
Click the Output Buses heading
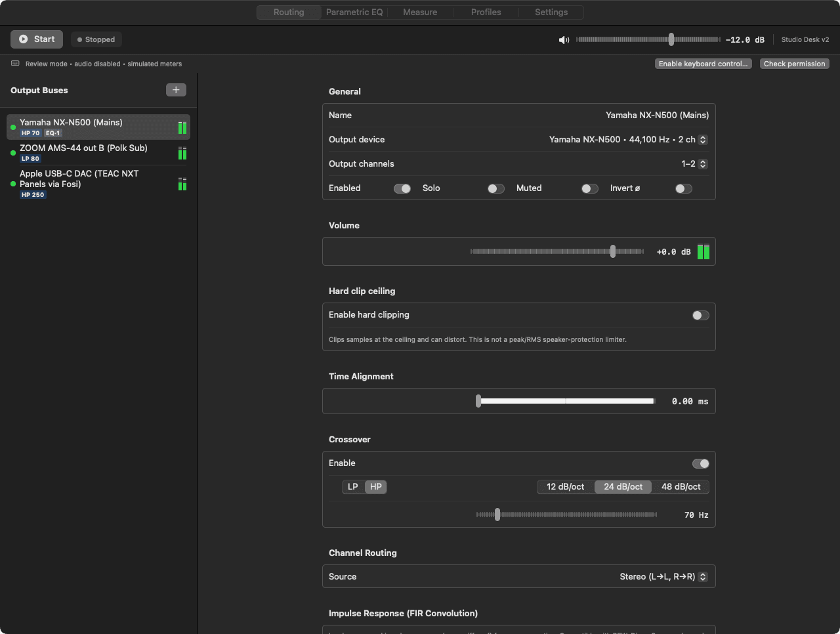click(39, 91)
